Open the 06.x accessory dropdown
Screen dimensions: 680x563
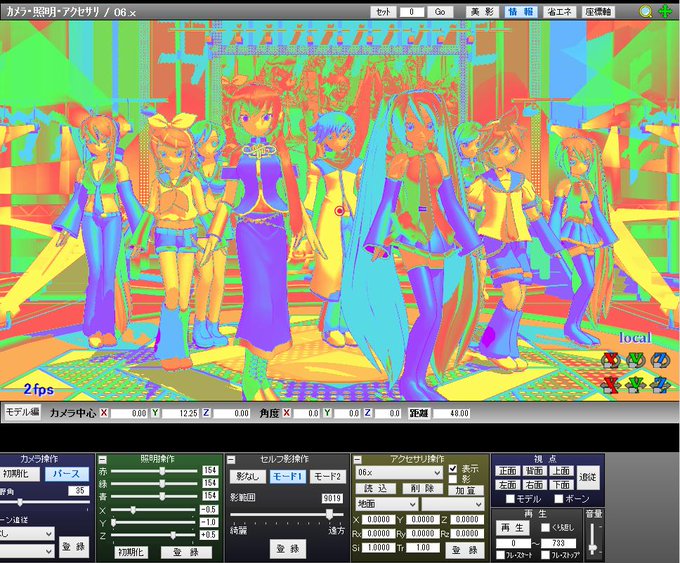[399, 472]
